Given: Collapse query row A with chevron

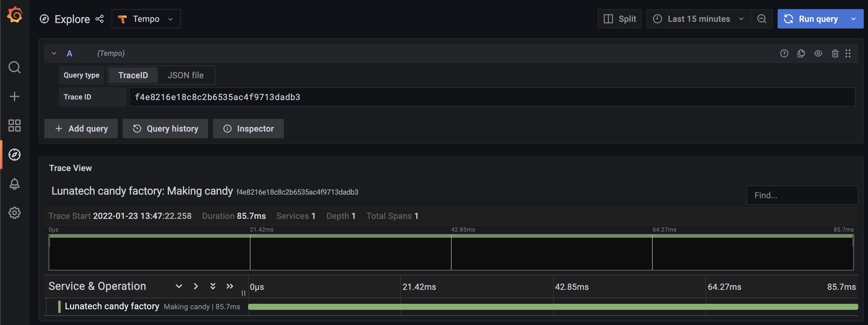Looking at the screenshot, I should (x=54, y=53).
